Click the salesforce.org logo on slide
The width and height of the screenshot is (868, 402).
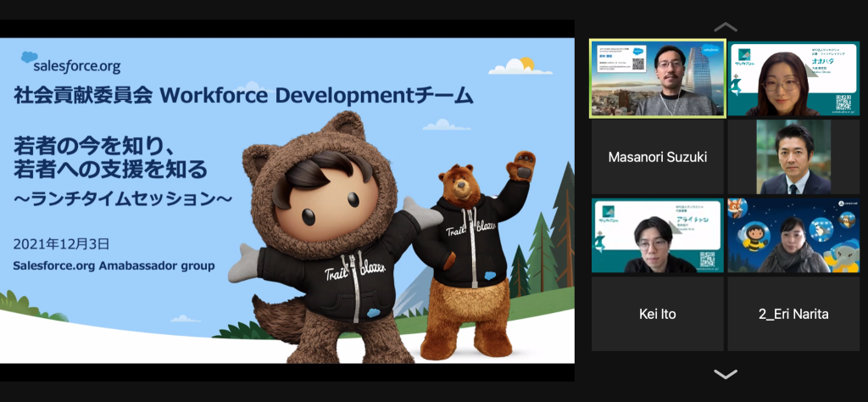(x=70, y=63)
